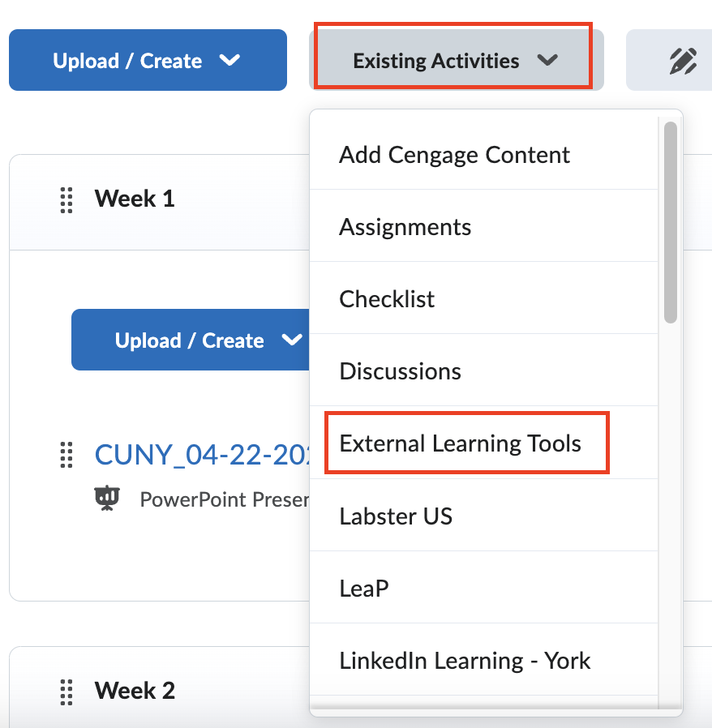Click the drag handle beside Week 2

(x=66, y=692)
